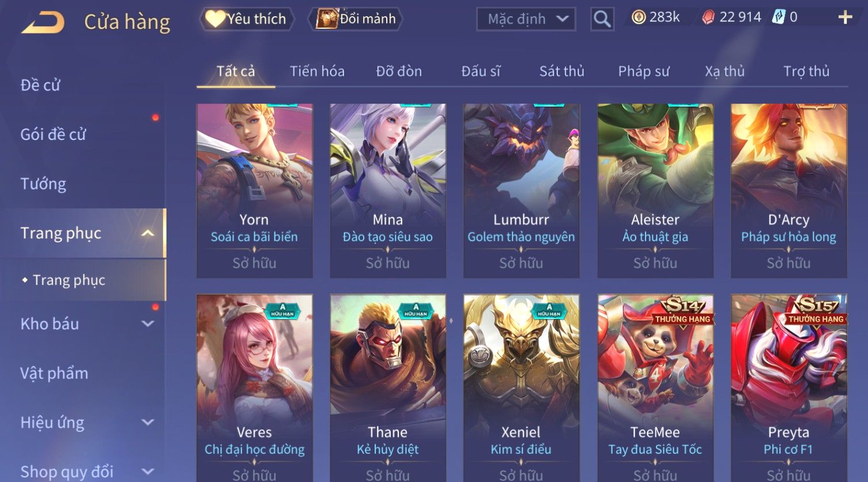Open the TeeMee Tay đua Siêu Tốc skin
The image size is (868, 482).
tap(655, 388)
